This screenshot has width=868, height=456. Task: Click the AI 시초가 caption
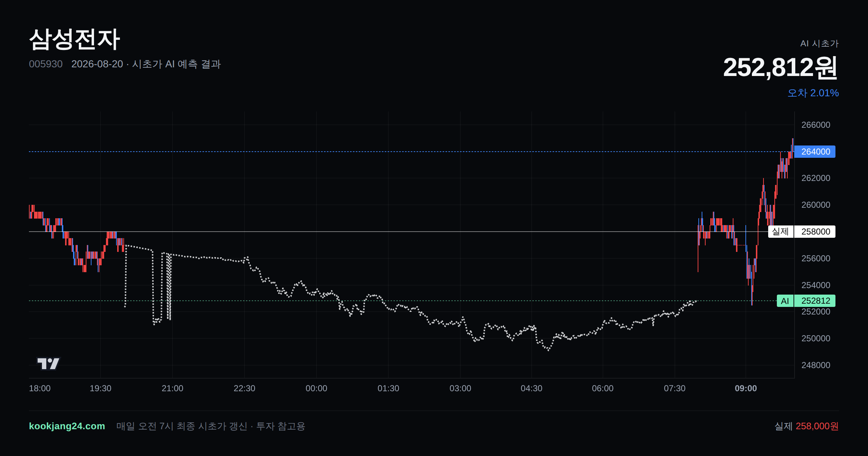coord(819,43)
